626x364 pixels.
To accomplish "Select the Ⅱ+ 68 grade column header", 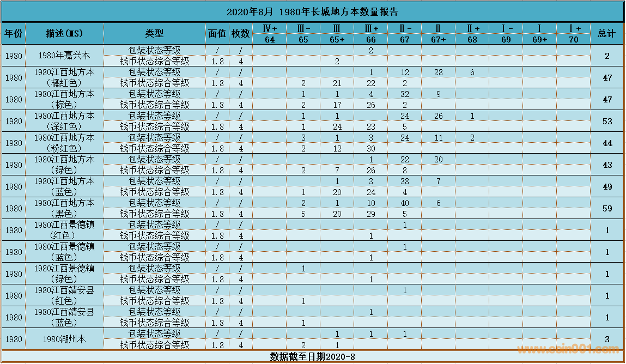I will click(x=472, y=33).
